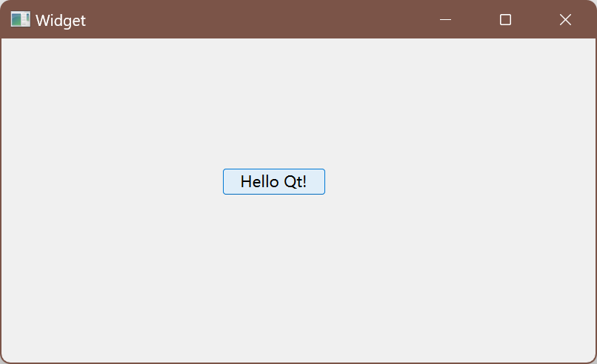Hit the X icon in the title bar

(x=565, y=19)
